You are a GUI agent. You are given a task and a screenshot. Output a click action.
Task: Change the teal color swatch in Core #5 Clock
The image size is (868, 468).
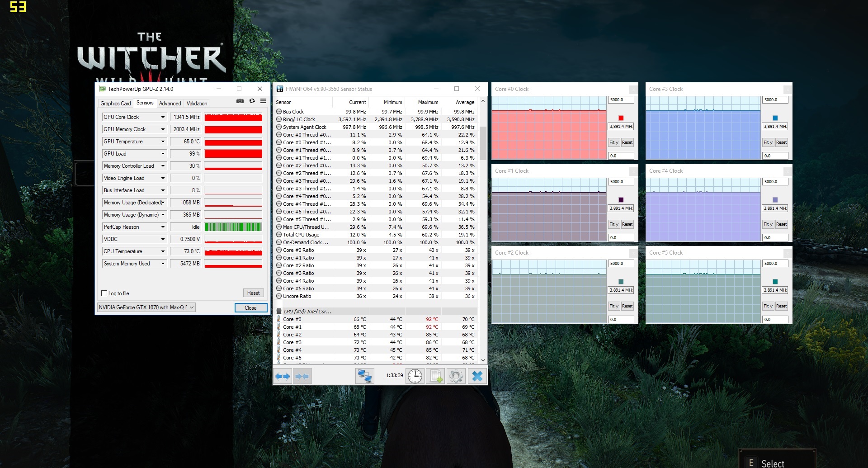tap(775, 282)
